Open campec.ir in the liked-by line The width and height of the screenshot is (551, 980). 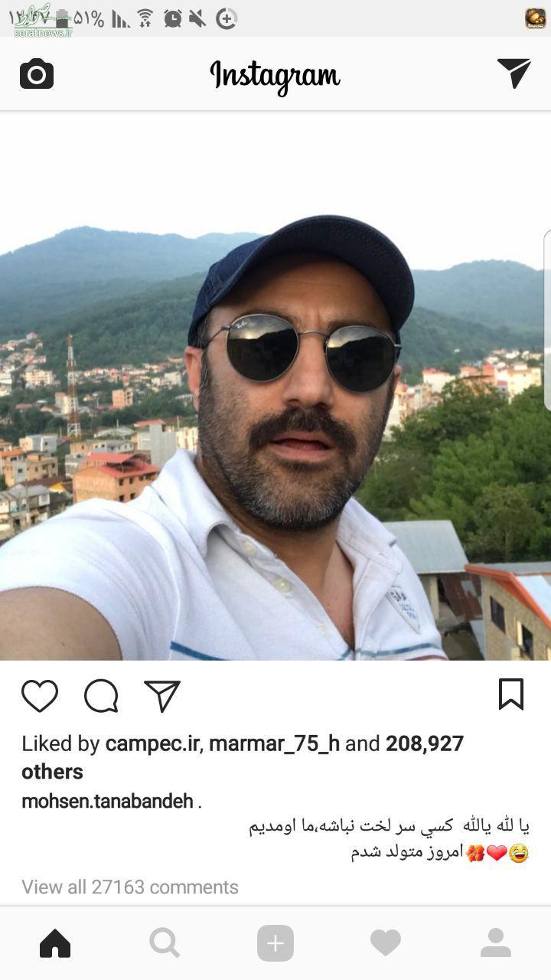coord(152,743)
